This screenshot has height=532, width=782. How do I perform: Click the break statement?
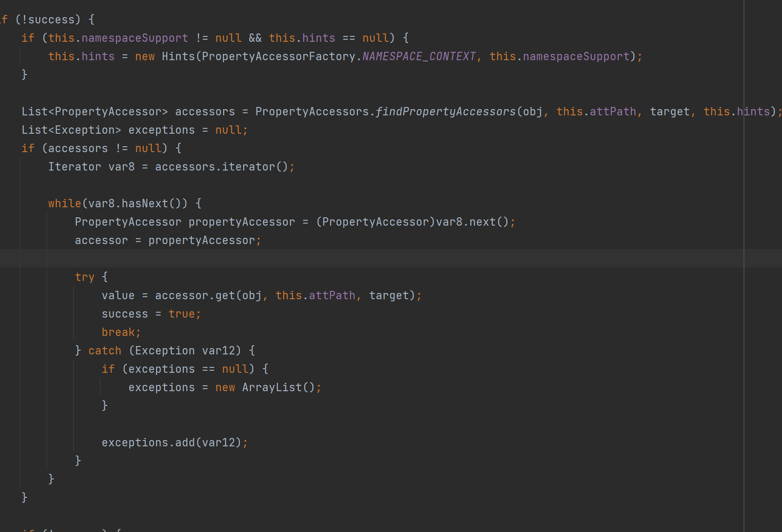118,332
